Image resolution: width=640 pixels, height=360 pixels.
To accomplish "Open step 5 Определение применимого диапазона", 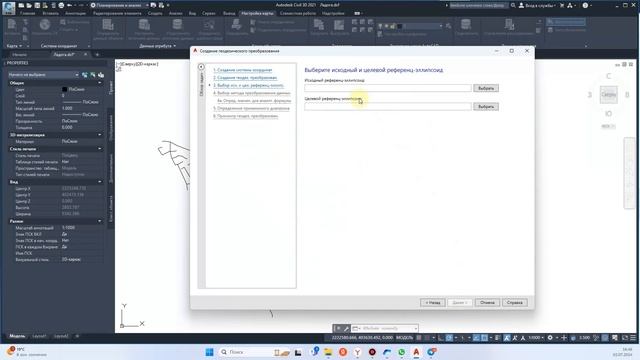I will pos(251,109).
